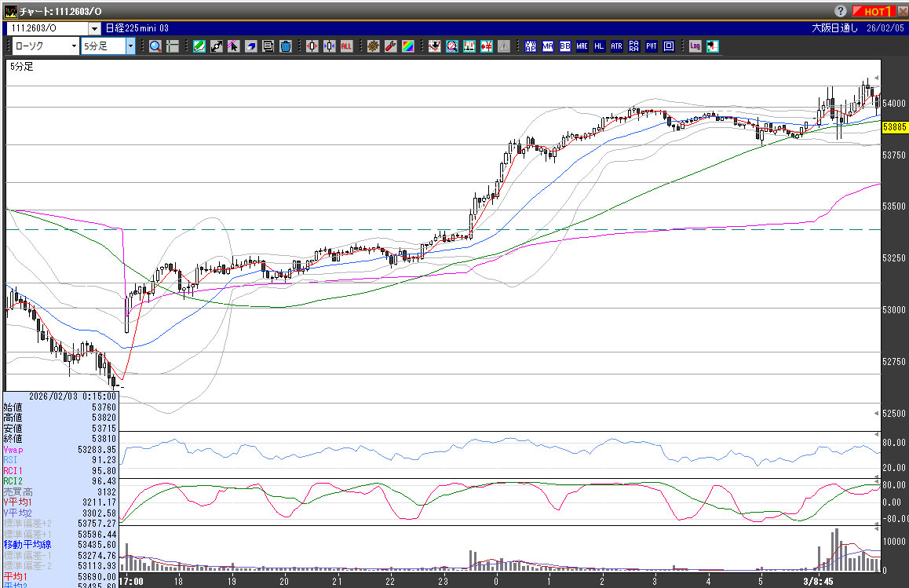909x588 pixels.
Task: Toggle the MA moving average indicator
Action: 547,46
